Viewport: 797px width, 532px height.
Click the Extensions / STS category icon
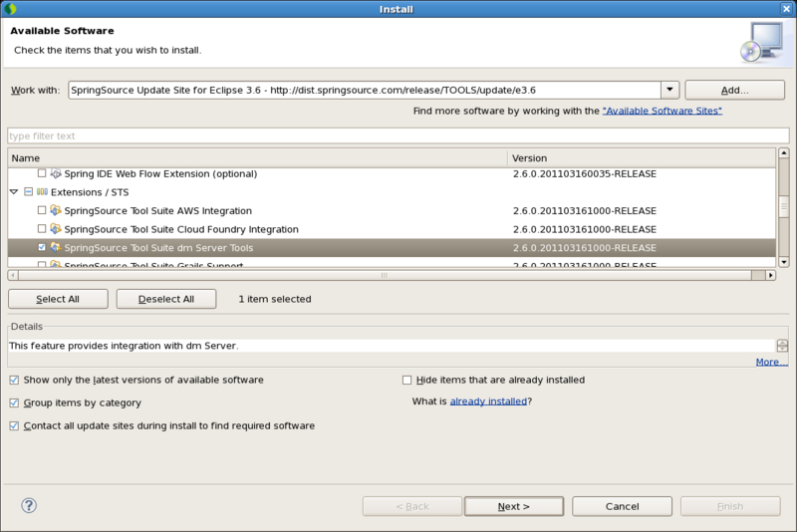pos(43,192)
